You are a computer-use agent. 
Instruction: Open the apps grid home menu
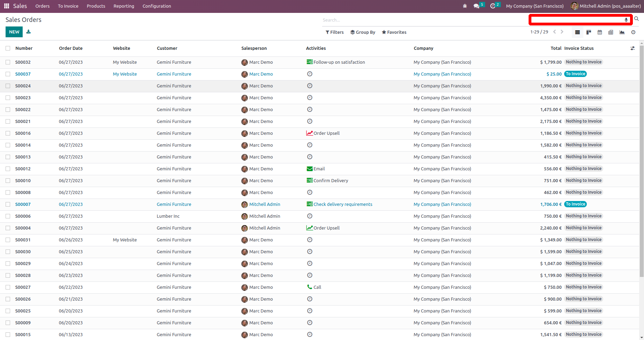[7, 6]
